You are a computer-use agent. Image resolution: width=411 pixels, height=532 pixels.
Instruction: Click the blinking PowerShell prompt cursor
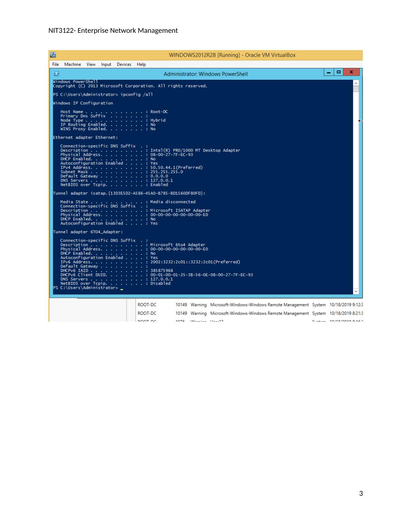click(x=122, y=288)
